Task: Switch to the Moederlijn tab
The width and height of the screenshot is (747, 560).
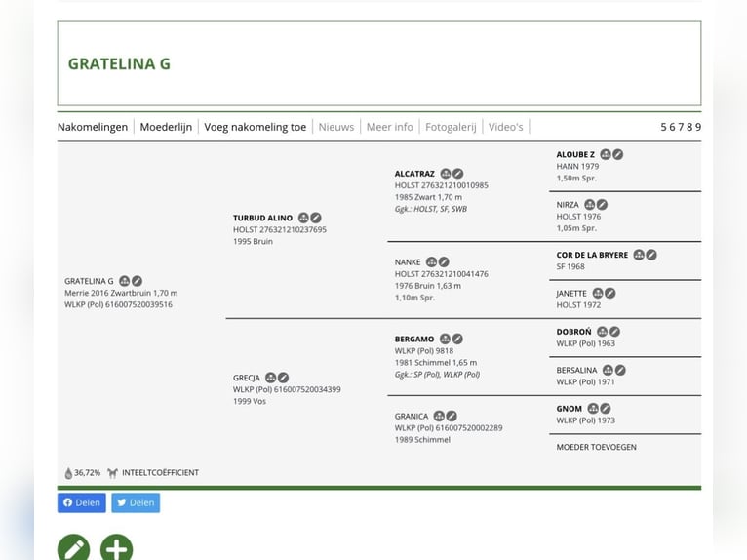Action: (x=166, y=127)
